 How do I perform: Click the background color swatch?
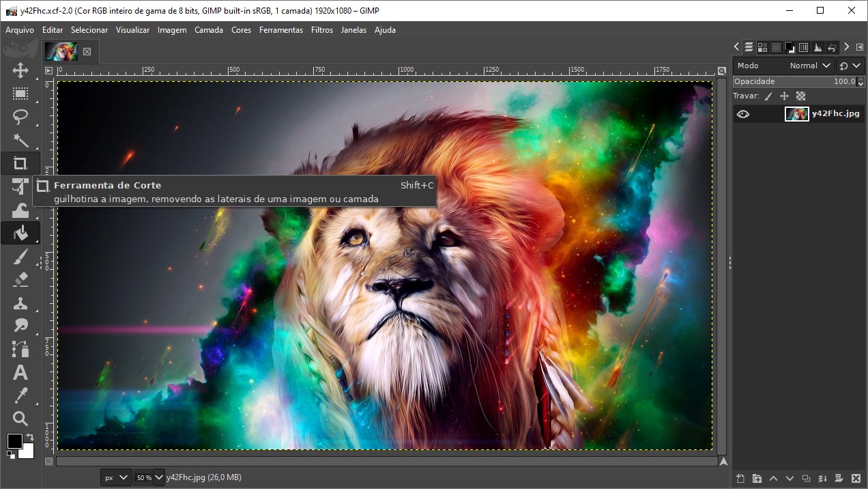click(x=27, y=452)
